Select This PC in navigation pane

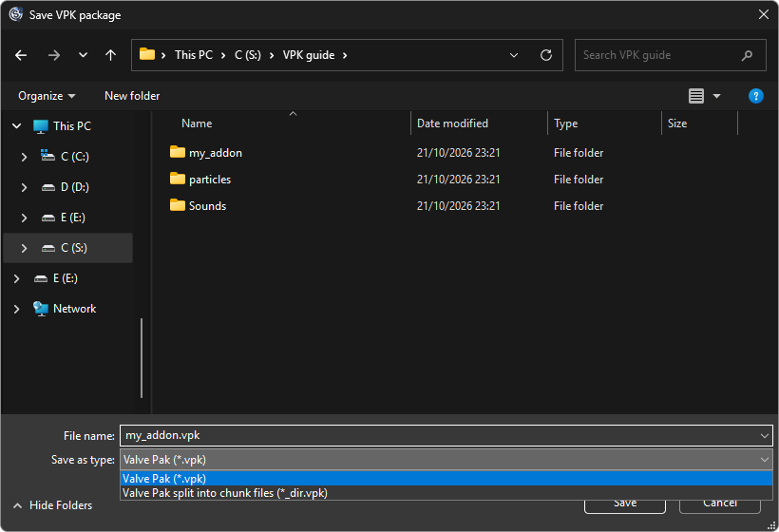(x=72, y=126)
